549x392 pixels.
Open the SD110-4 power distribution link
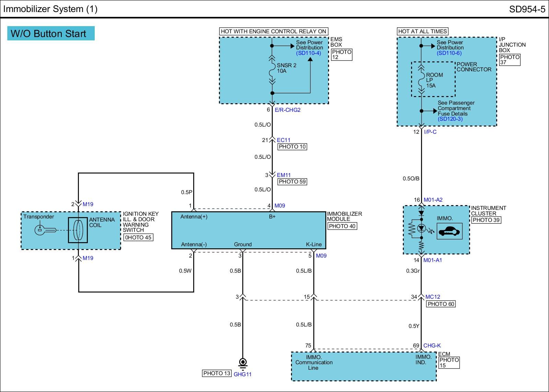coord(308,53)
